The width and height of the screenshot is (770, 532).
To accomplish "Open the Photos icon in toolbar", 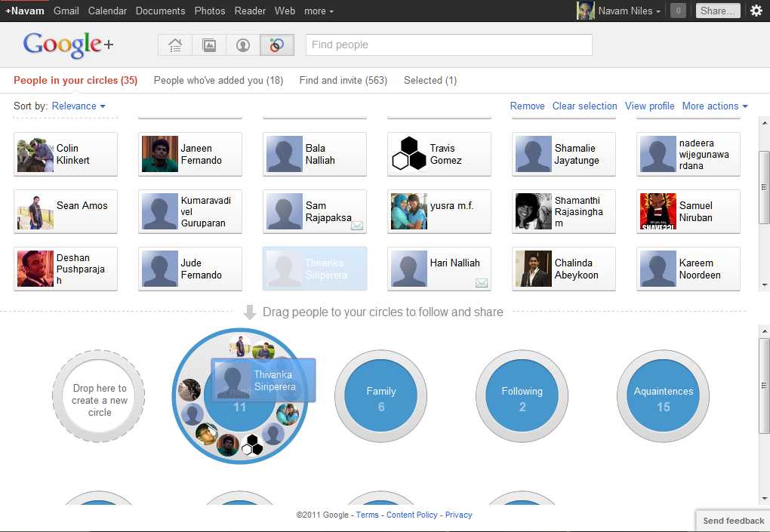I will (209, 45).
